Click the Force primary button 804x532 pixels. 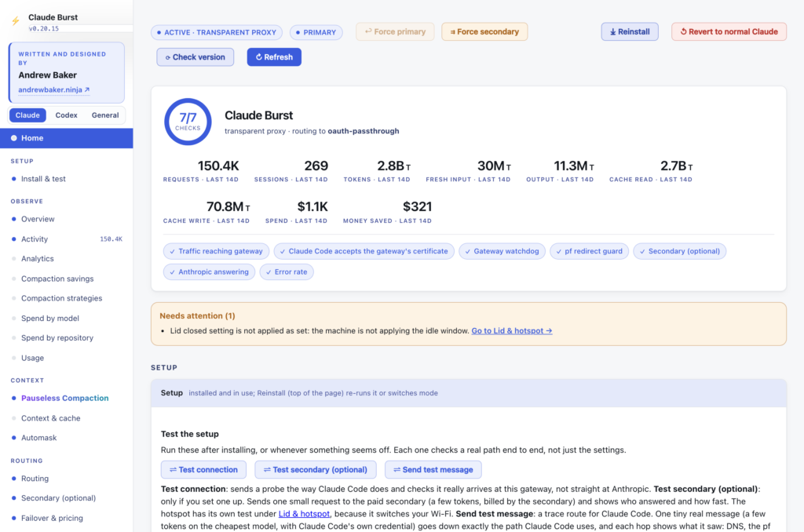tap(395, 31)
